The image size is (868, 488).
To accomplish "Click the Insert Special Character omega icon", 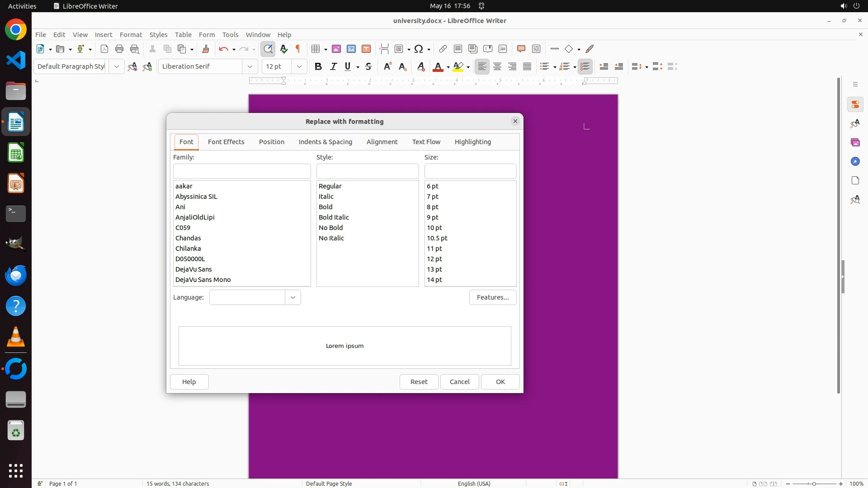I will [x=419, y=49].
